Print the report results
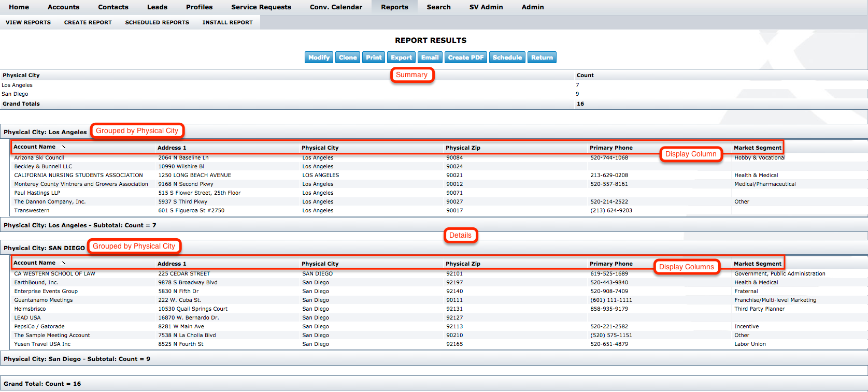This screenshot has height=392, width=868. (374, 57)
